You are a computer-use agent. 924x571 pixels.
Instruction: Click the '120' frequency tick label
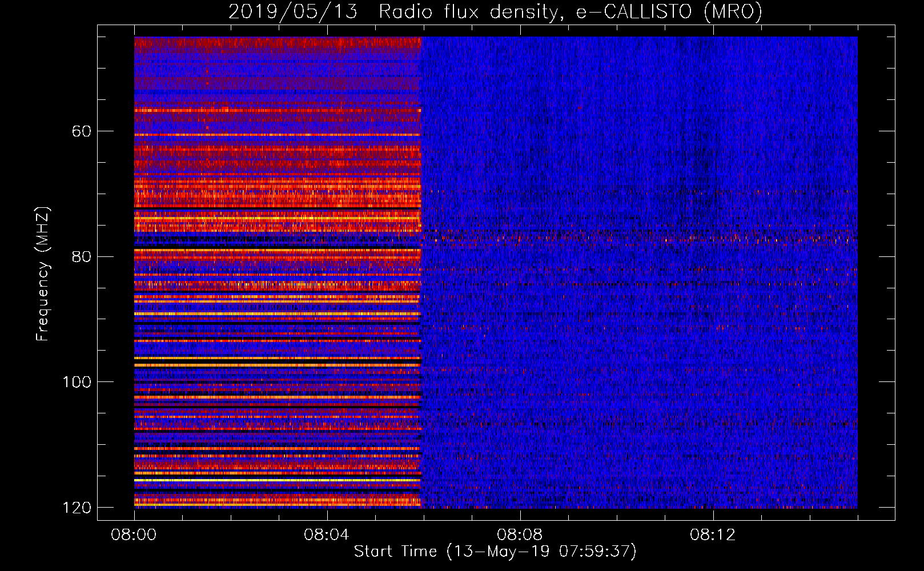[77, 508]
